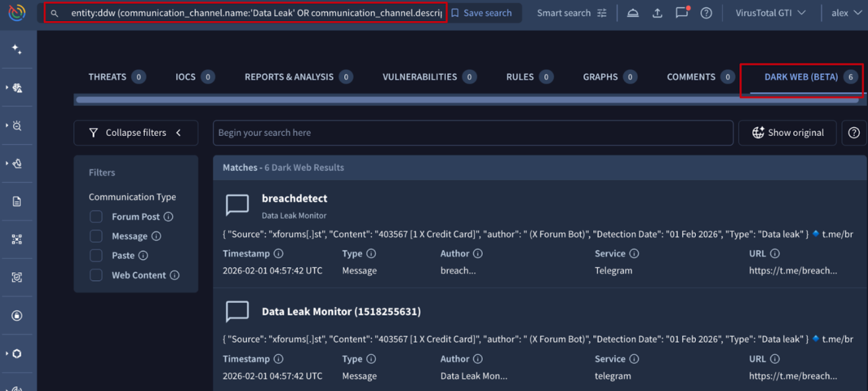
Task: Click the Smart search button
Action: (571, 13)
